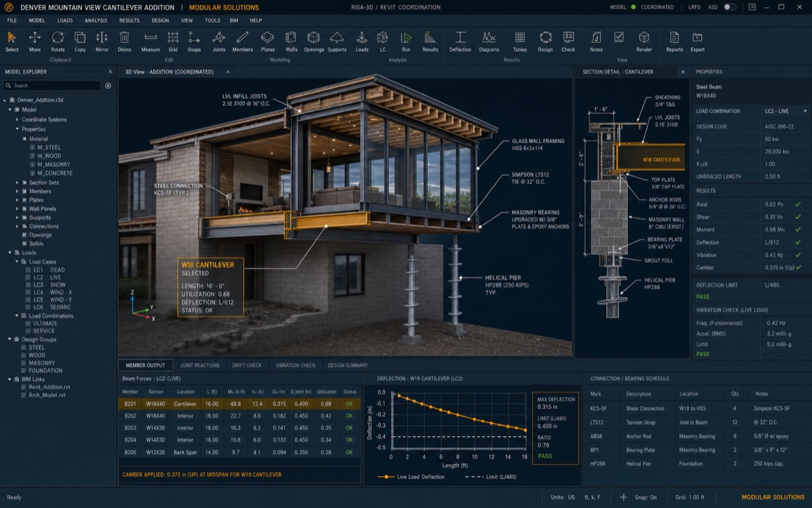The width and height of the screenshot is (812, 508).
Task: Select the Members modeling tool
Action: (242, 41)
